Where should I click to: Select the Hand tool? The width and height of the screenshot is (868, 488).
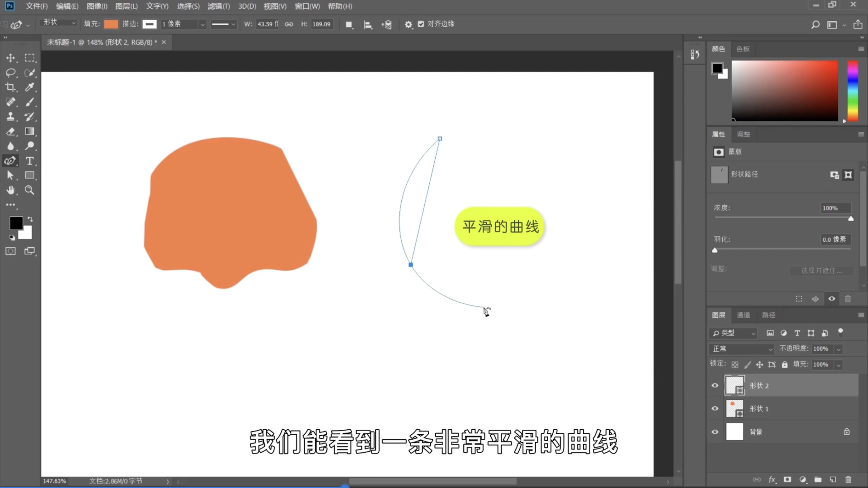(11, 190)
